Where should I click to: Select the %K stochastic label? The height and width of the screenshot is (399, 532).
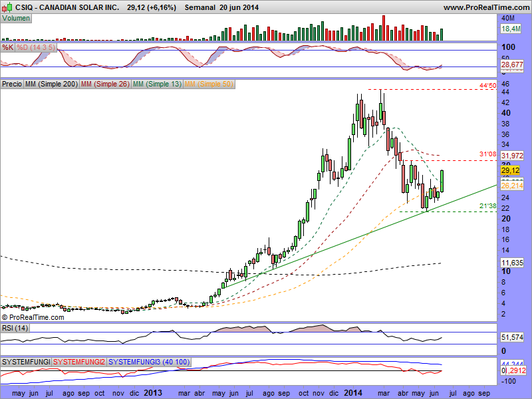point(7,47)
